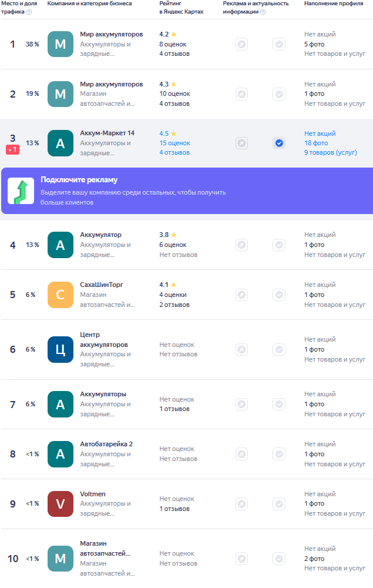Click the verified checkmark icon in row 10
The width and height of the screenshot is (373, 588).
(x=279, y=559)
